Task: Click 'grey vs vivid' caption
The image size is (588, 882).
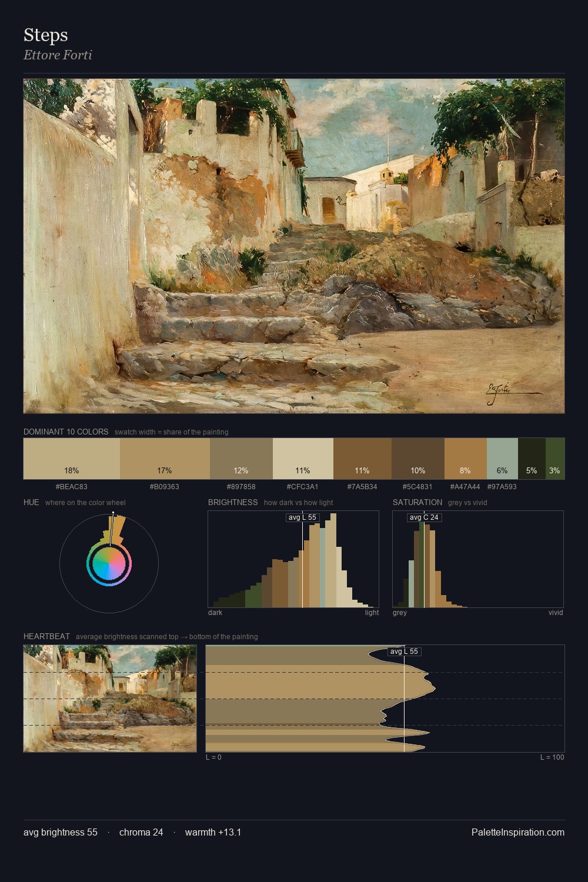Action: pyautogui.click(x=467, y=503)
